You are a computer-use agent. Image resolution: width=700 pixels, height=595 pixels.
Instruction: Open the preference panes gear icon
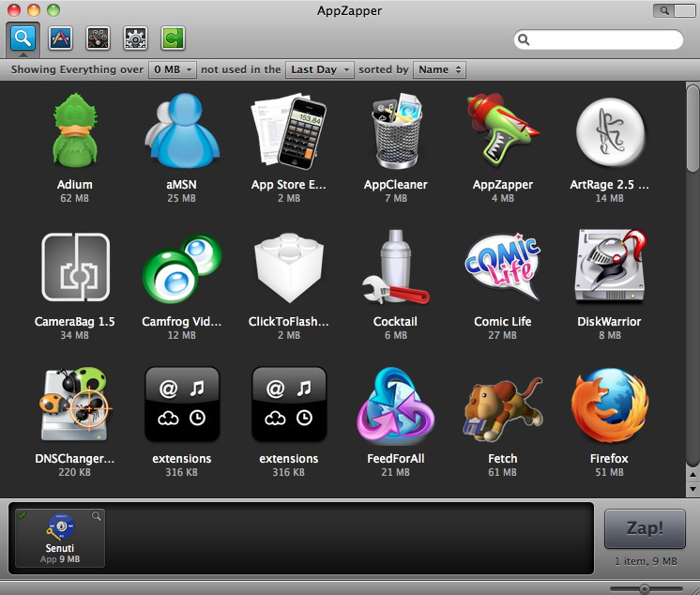135,38
